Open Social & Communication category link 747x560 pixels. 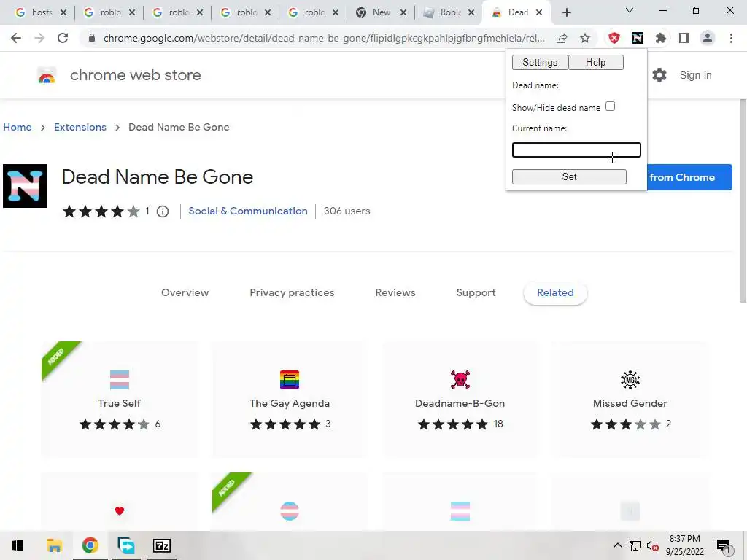tap(248, 211)
